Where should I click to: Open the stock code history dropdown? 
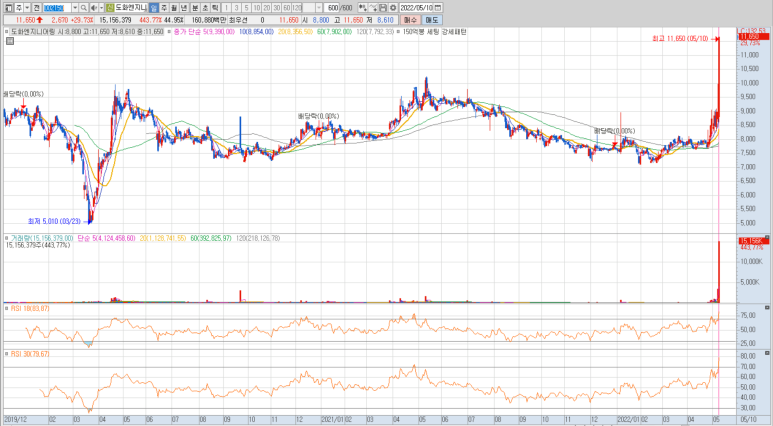tap(75, 8)
